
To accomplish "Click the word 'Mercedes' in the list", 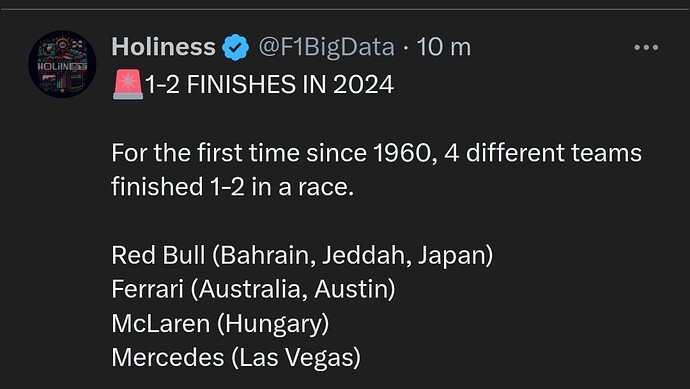I will tap(168, 357).
